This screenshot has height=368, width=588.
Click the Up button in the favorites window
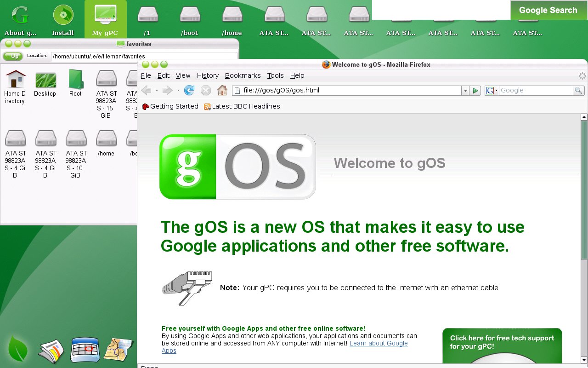coord(13,56)
